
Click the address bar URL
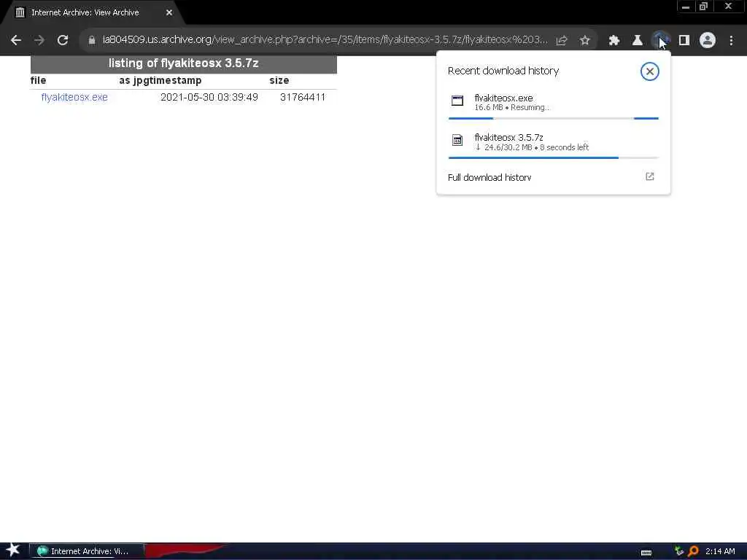point(325,40)
